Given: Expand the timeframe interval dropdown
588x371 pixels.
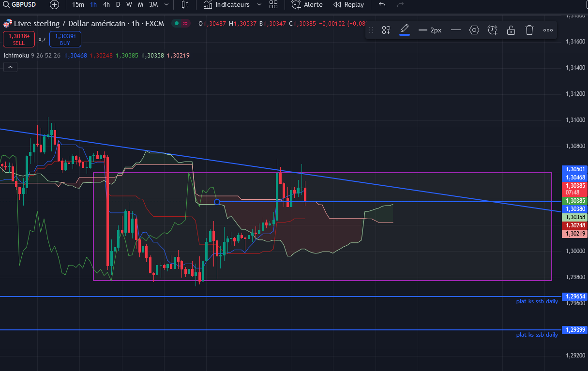Looking at the screenshot, I should pos(167,4).
